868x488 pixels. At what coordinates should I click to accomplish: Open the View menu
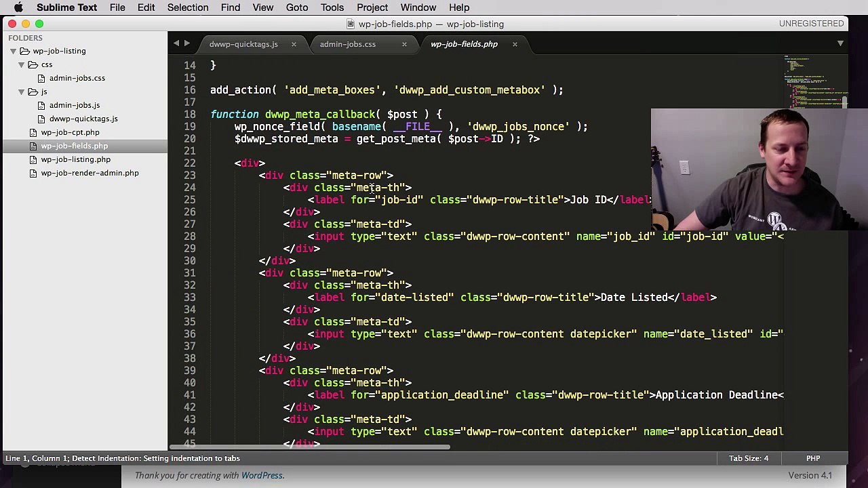coord(263,7)
